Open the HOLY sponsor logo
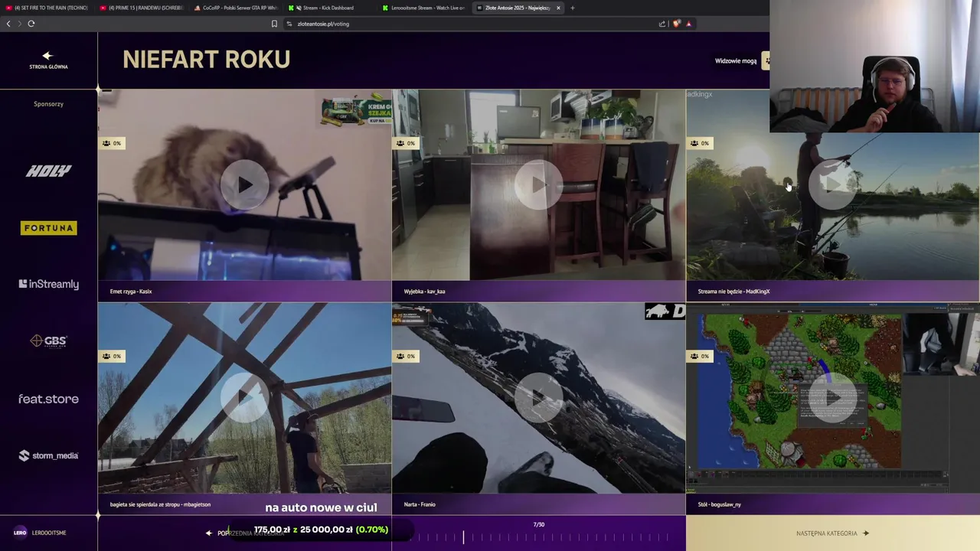980x551 pixels. pyautogui.click(x=48, y=171)
